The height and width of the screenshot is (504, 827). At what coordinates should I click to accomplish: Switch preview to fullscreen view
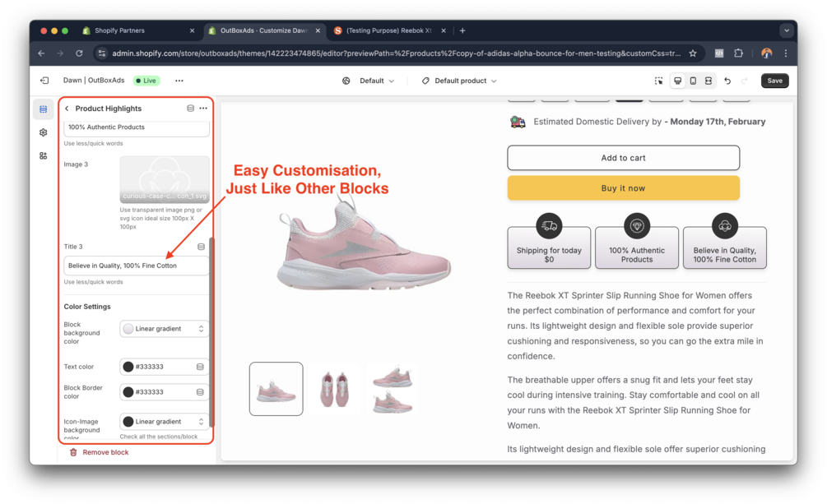coord(709,81)
